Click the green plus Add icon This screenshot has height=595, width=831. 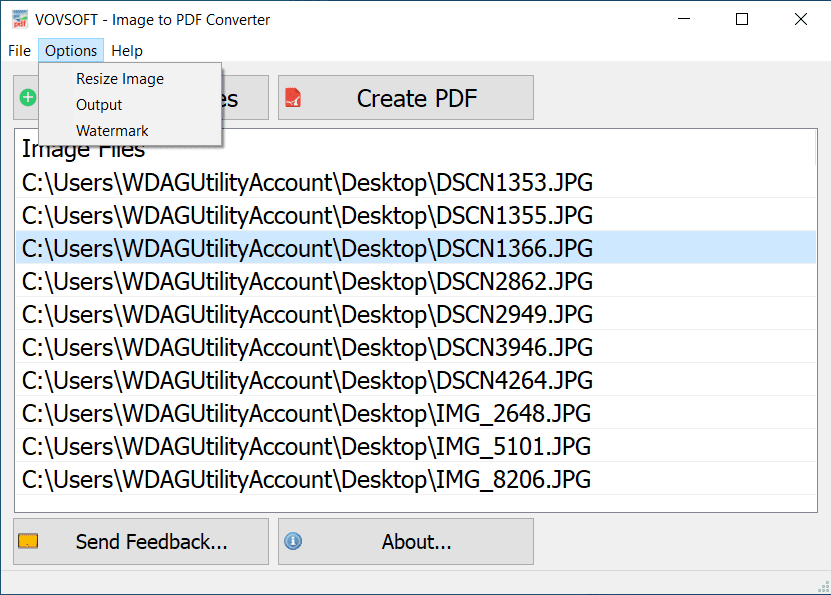click(x=28, y=98)
